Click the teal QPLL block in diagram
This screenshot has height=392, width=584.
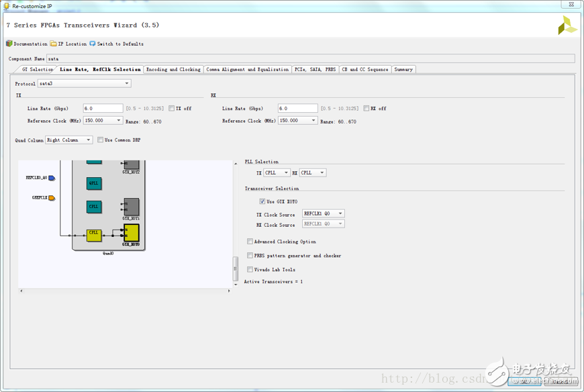pos(94,183)
